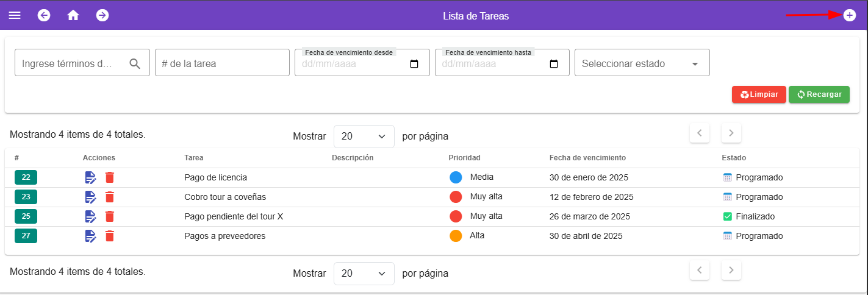Viewport: 868px width, 295px height.
Task: Navigate forward with the right arrow icon
Action: (x=102, y=15)
